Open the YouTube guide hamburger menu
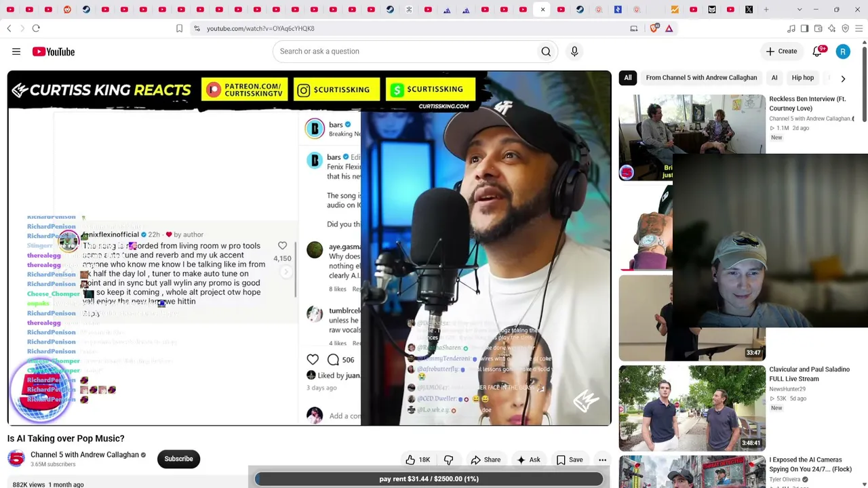Viewport: 868px width, 488px height. [x=16, y=52]
